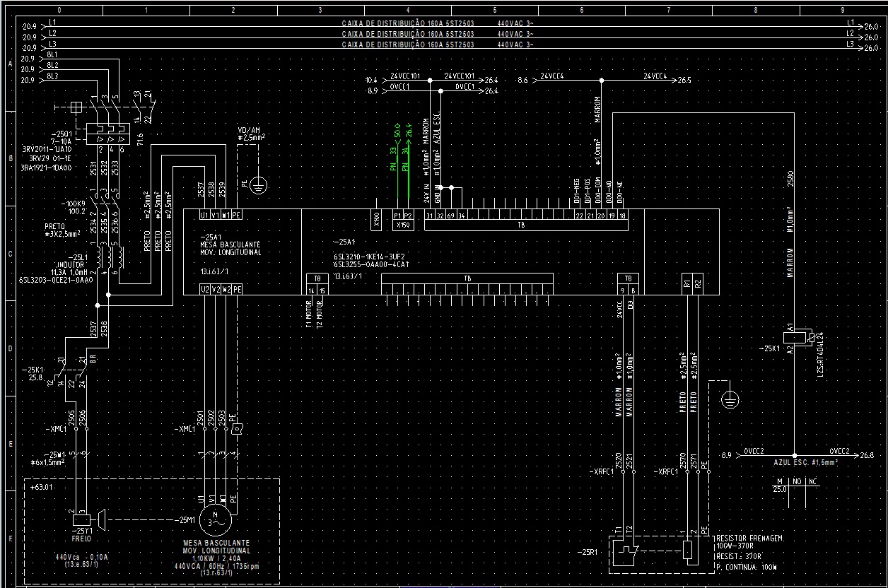Click the dashed ground symbol near PRETO wires
The image size is (888, 588).
point(731,400)
